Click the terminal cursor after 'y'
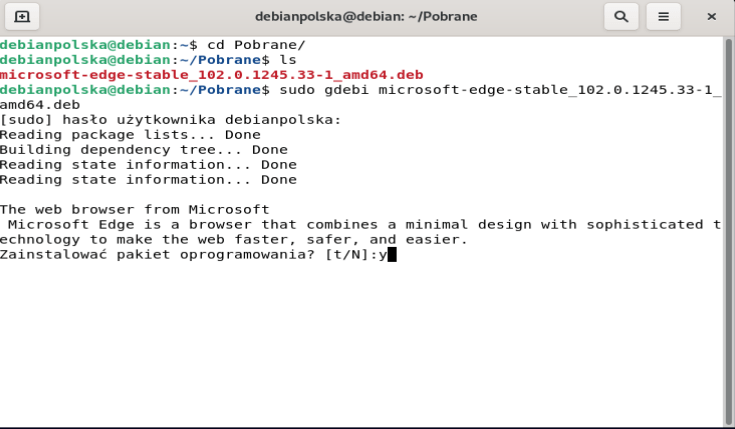The image size is (735, 429). click(x=392, y=255)
